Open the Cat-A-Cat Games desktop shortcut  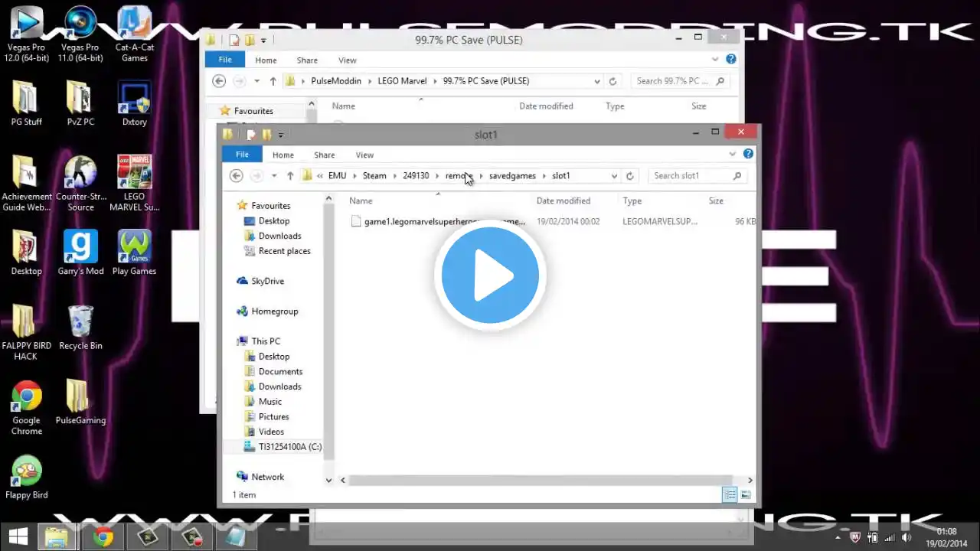click(x=135, y=34)
